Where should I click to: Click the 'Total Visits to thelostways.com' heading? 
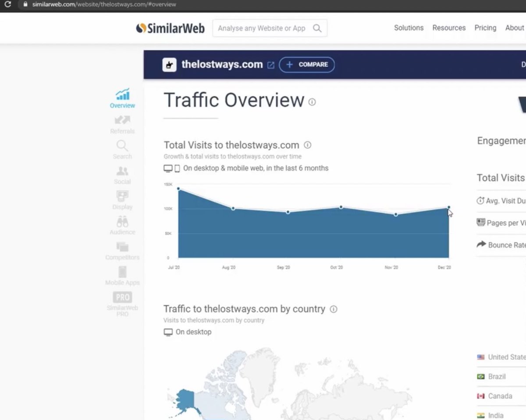(231, 145)
